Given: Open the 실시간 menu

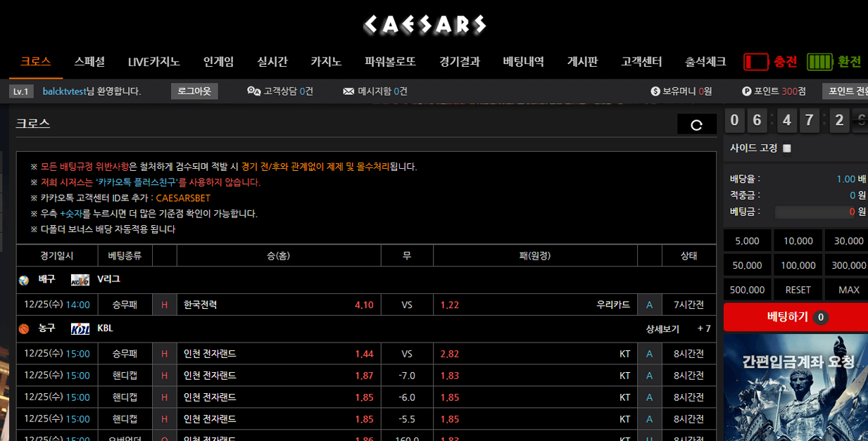Looking at the screenshot, I should (x=272, y=62).
